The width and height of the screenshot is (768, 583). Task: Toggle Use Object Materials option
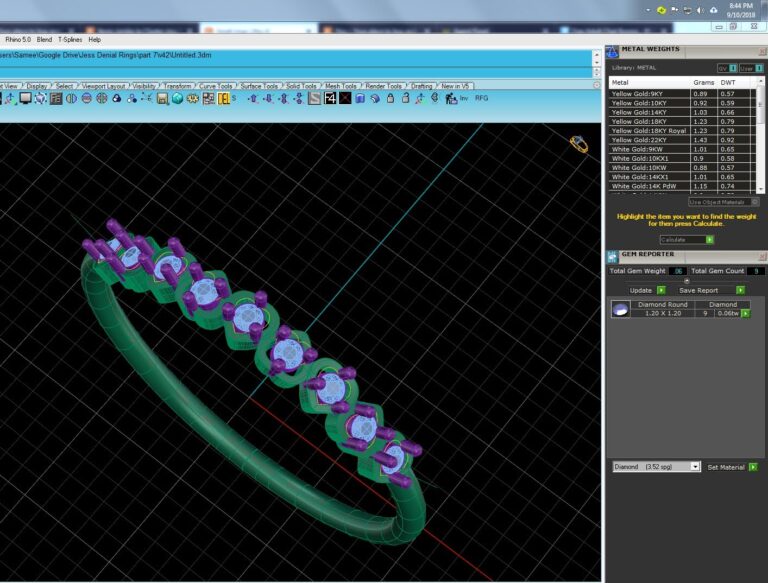[x=723, y=202]
